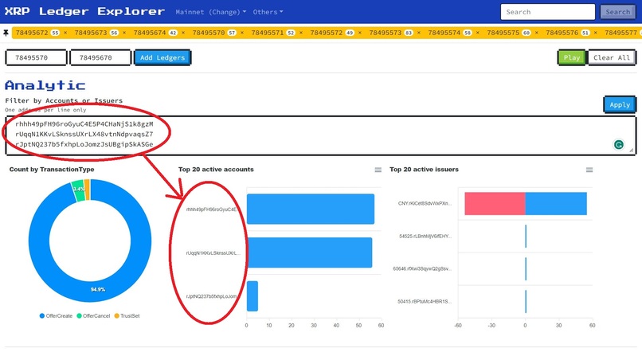Remove ledger 78495572 with its x
This screenshot has height=364, width=642.
[360, 33]
